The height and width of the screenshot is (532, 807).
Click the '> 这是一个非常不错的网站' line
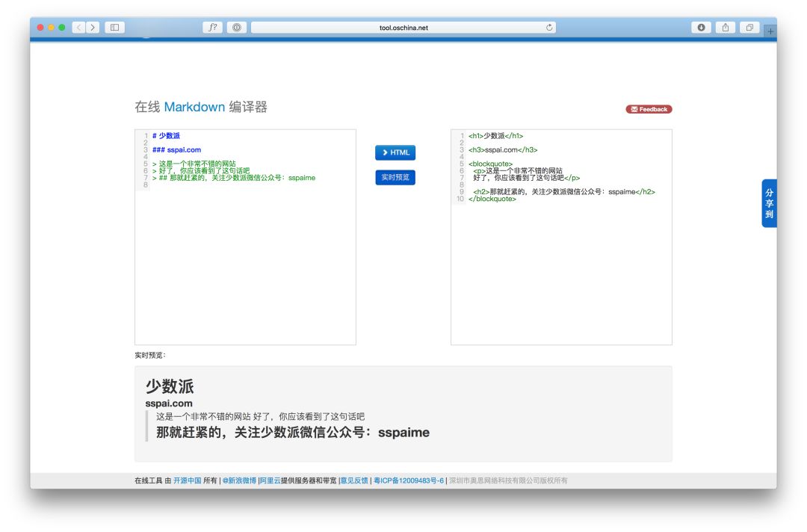[x=194, y=164]
